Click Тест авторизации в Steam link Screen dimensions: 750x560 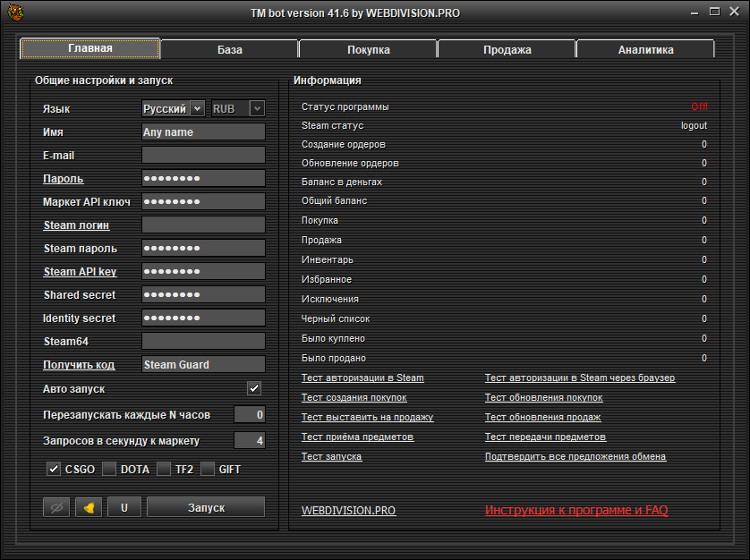click(362, 378)
